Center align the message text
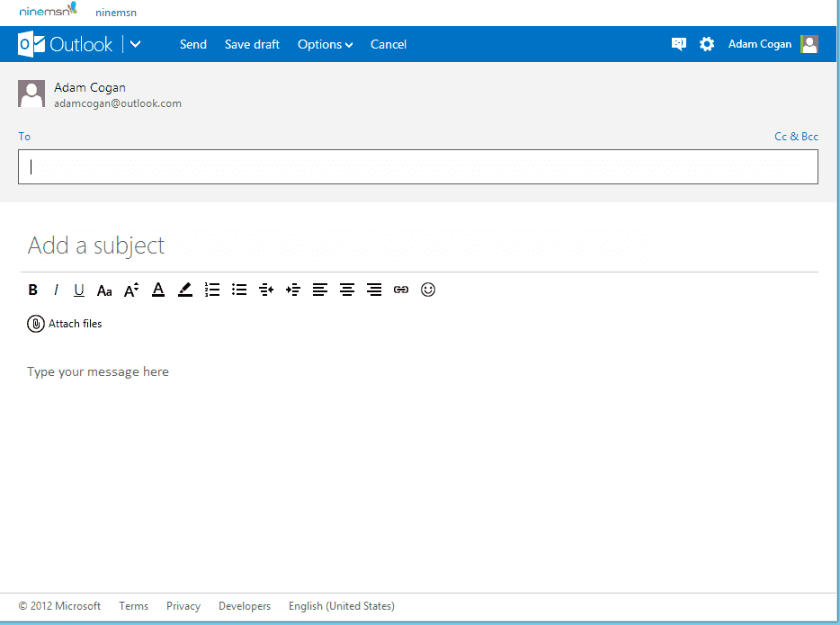The height and width of the screenshot is (625, 840). (347, 290)
